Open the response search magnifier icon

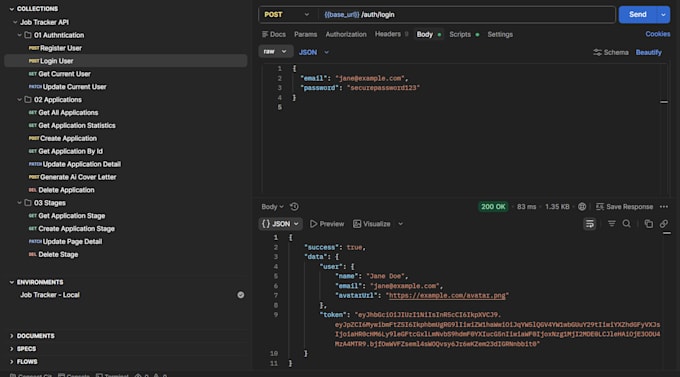click(627, 224)
